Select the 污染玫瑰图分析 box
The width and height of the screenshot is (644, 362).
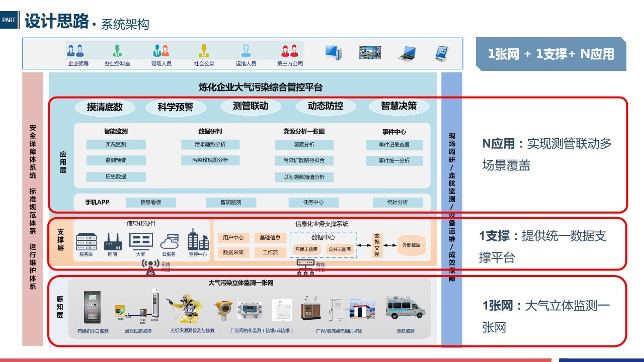pos(210,160)
